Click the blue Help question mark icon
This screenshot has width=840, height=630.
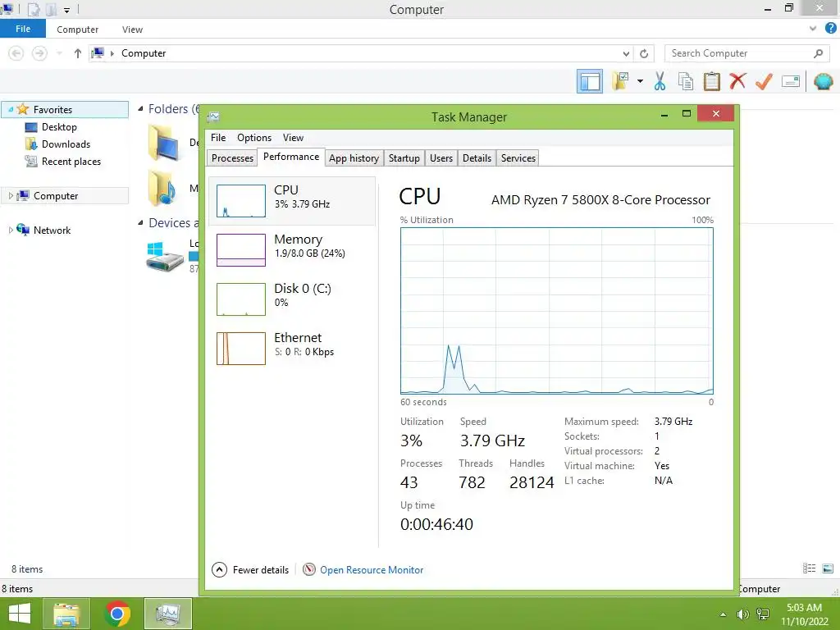tap(830, 29)
